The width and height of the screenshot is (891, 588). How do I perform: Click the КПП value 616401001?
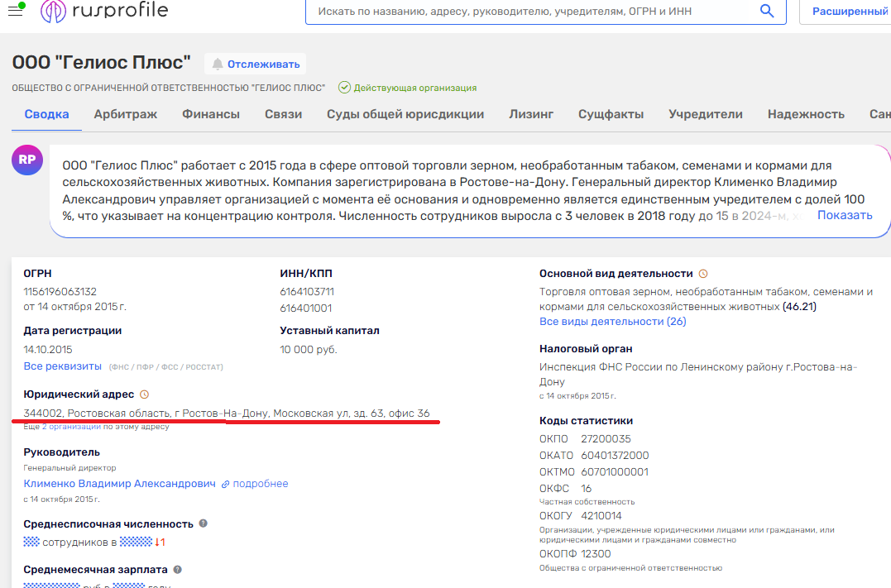point(306,308)
